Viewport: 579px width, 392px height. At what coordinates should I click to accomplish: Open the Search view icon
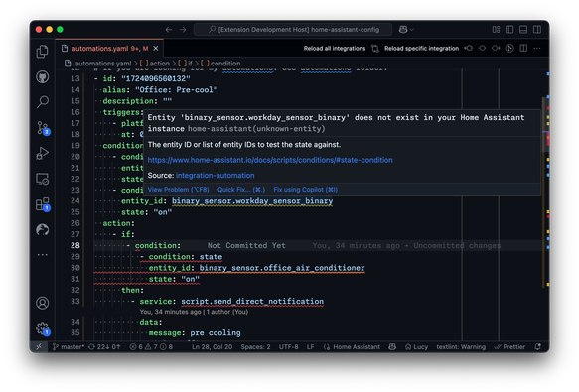(43, 102)
